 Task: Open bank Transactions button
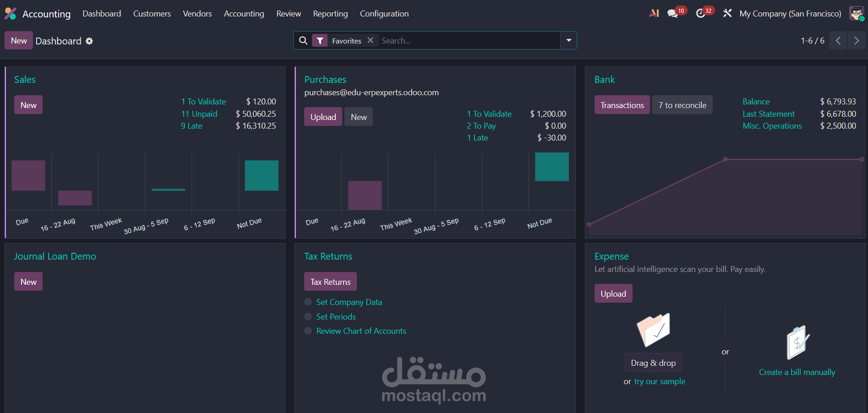(622, 105)
